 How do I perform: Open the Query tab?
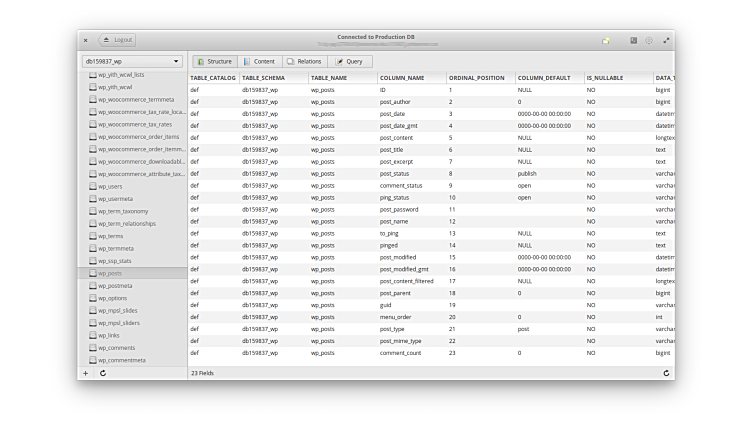[x=348, y=61]
